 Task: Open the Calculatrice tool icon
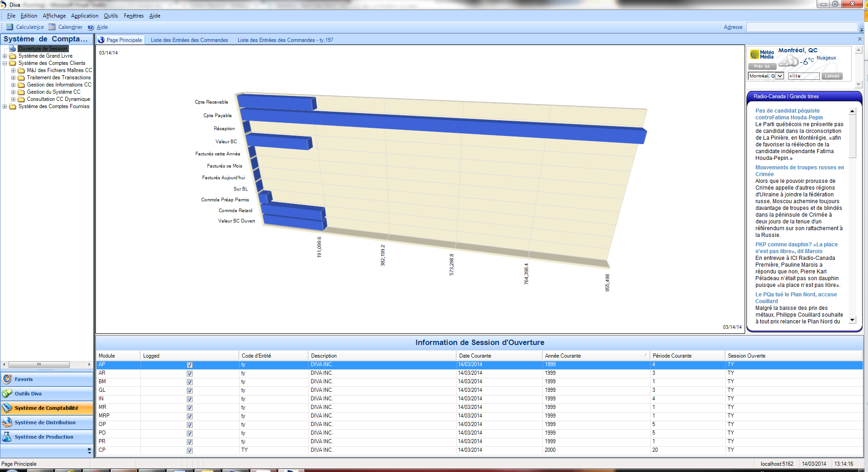[9, 27]
